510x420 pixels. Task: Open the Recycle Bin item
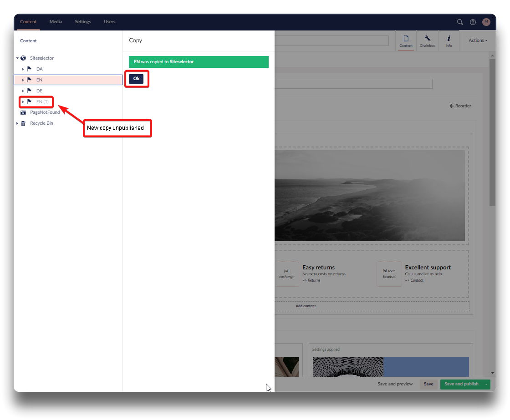tap(41, 123)
